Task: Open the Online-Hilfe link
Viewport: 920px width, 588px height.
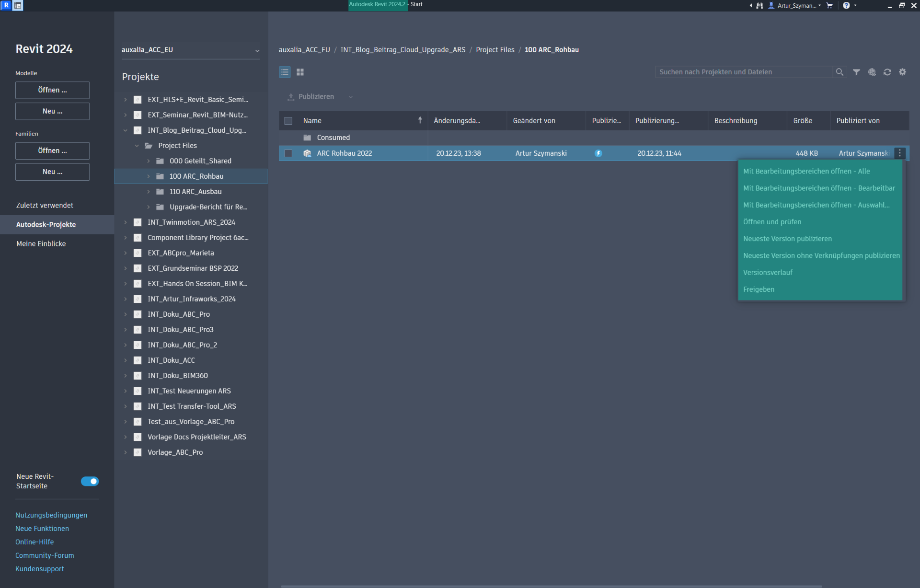Action: [34, 542]
